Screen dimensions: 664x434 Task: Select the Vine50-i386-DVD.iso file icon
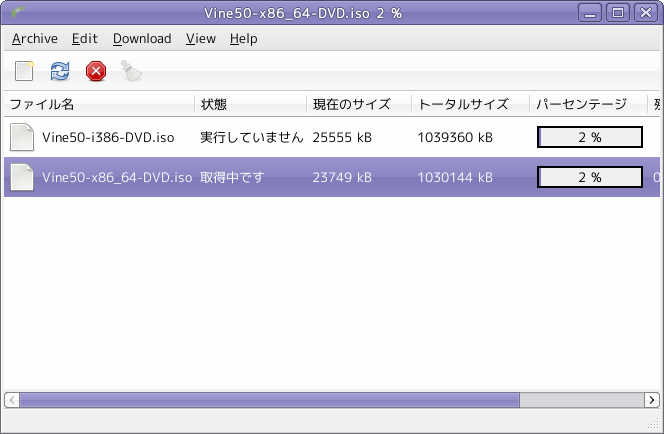point(22,137)
